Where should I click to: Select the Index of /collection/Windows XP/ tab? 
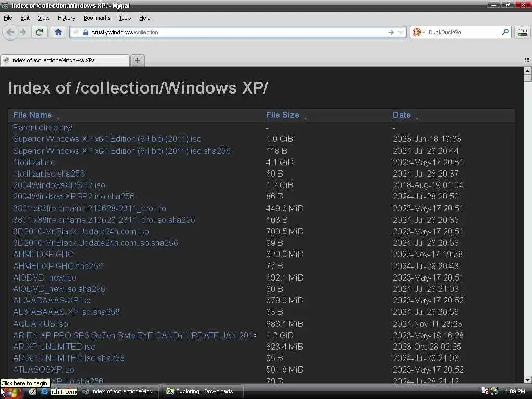pos(65,60)
